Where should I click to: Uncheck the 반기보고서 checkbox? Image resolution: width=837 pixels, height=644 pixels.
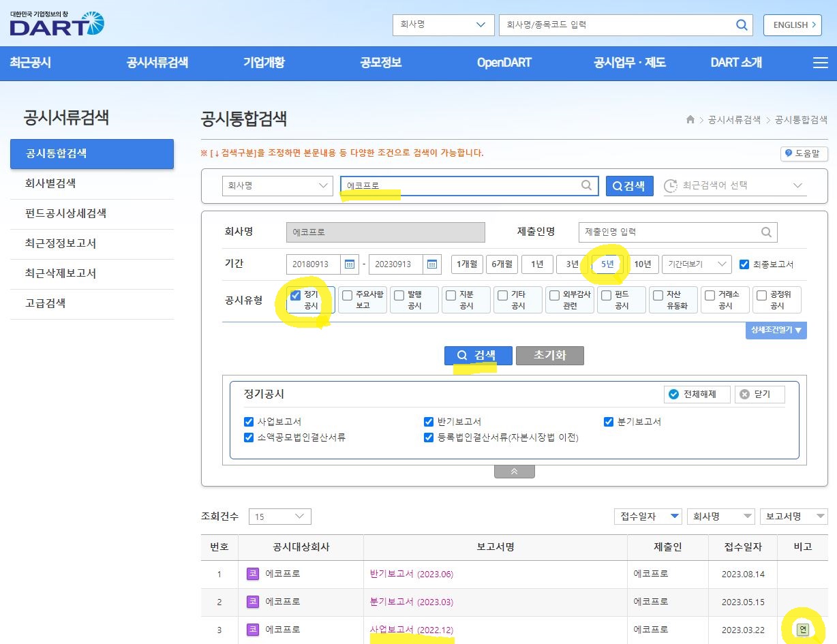pos(429,422)
